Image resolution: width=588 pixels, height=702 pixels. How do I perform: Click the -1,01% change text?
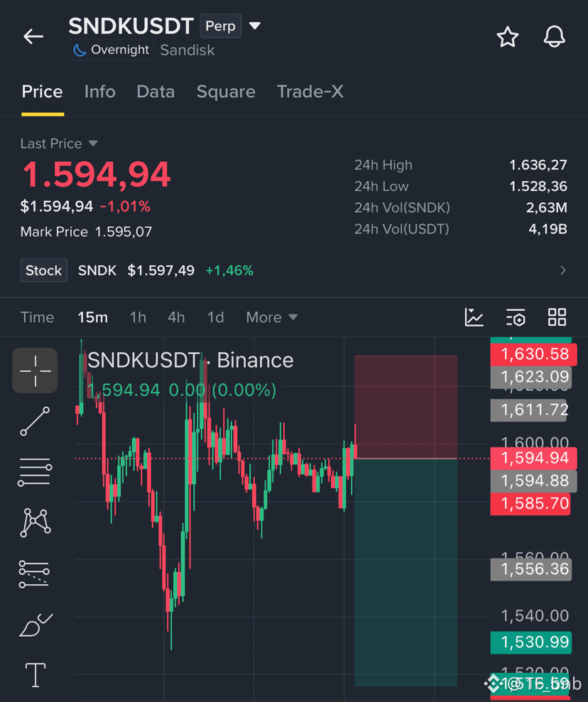[125, 207]
